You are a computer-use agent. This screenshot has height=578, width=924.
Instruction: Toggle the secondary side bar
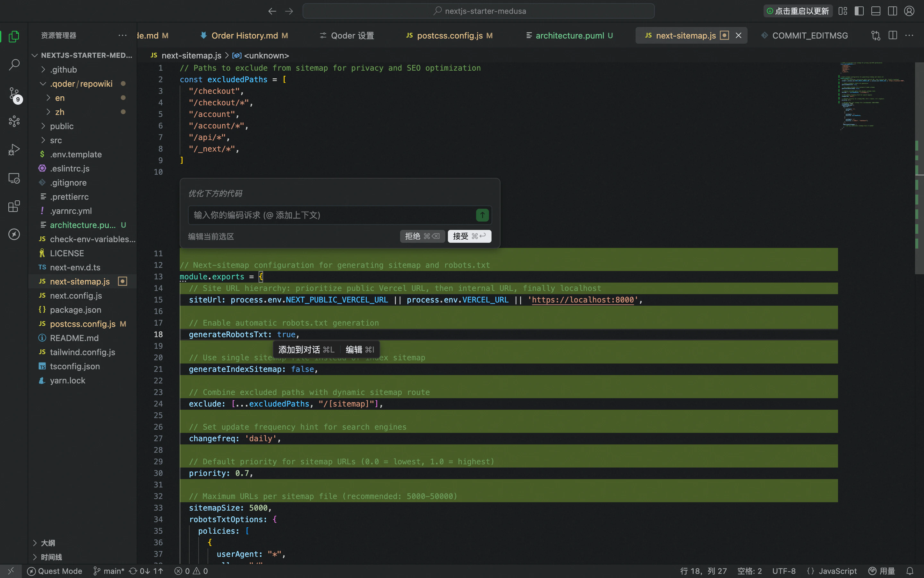[893, 11]
